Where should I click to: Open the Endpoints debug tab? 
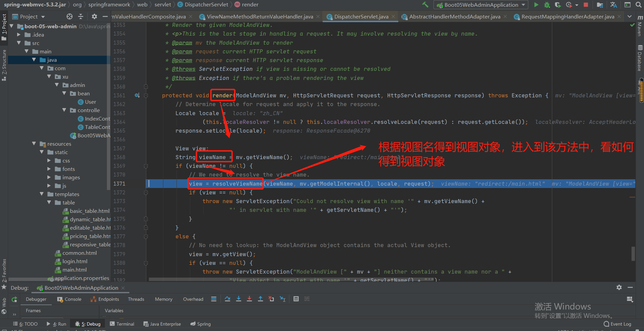(105, 299)
